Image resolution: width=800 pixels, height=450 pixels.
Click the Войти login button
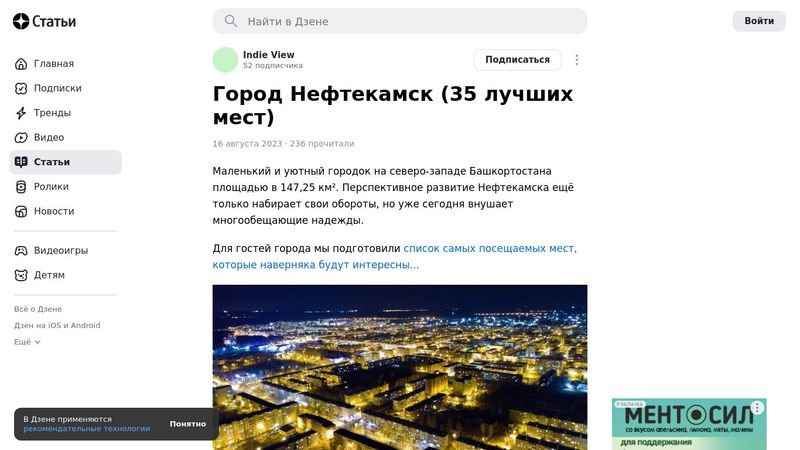(x=759, y=21)
